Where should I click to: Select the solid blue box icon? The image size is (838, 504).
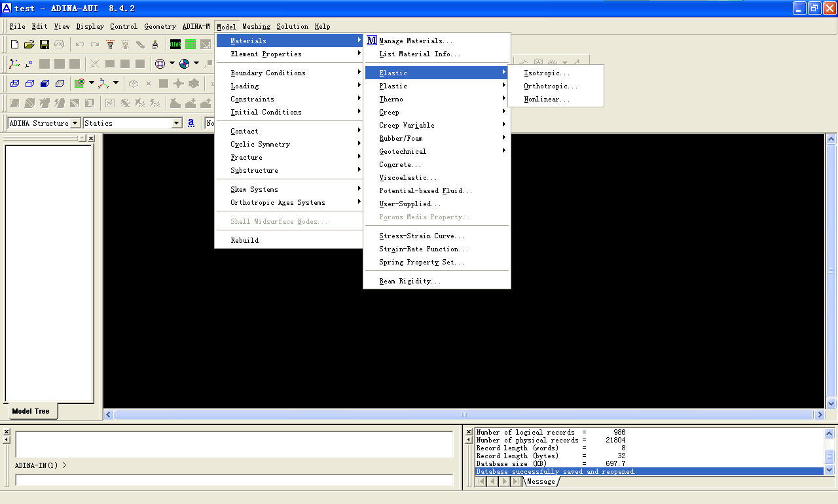(45, 83)
